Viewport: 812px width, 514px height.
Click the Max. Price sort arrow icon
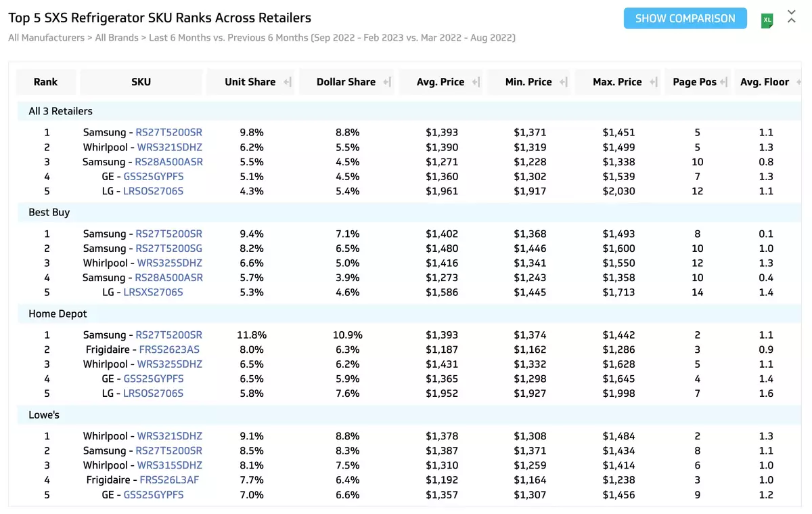pyautogui.click(x=654, y=82)
